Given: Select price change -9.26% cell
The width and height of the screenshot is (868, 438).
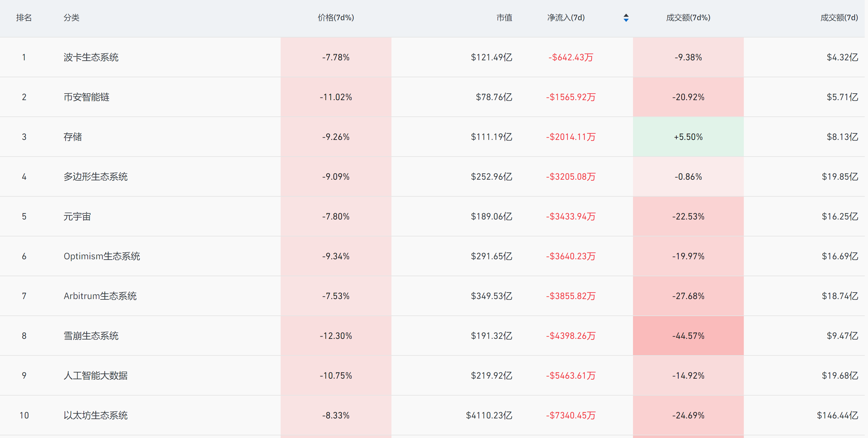Looking at the screenshot, I should click(336, 137).
